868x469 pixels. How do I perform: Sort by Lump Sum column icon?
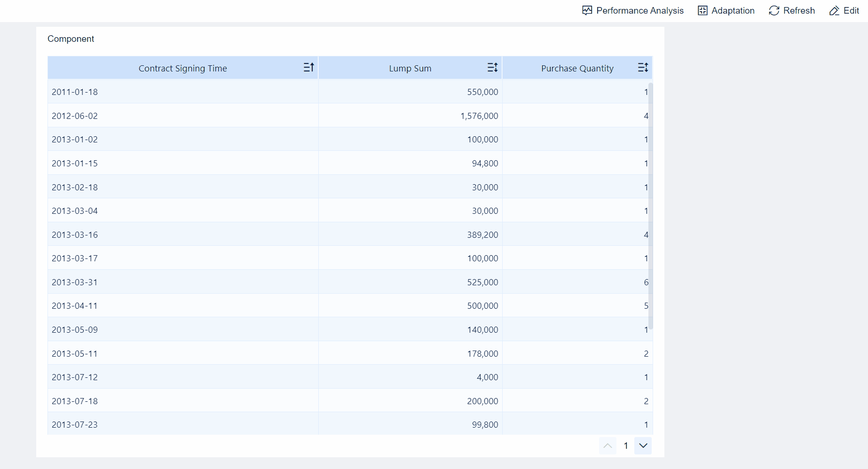click(x=492, y=68)
